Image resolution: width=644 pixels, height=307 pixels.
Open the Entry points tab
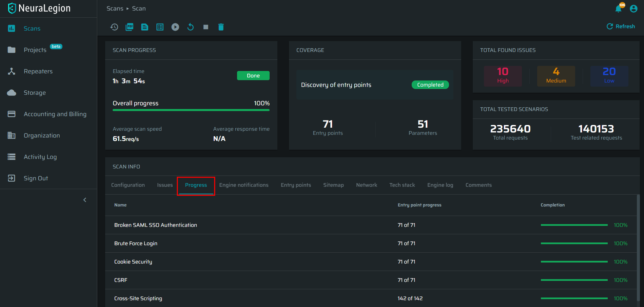click(x=296, y=185)
